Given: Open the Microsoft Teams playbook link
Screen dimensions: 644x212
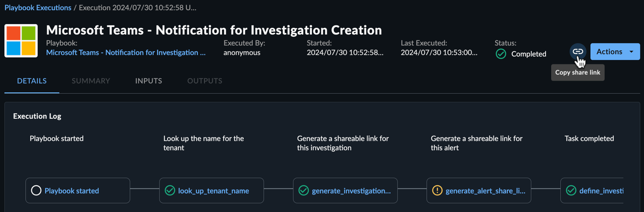Looking at the screenshot, I should [126, 53].
